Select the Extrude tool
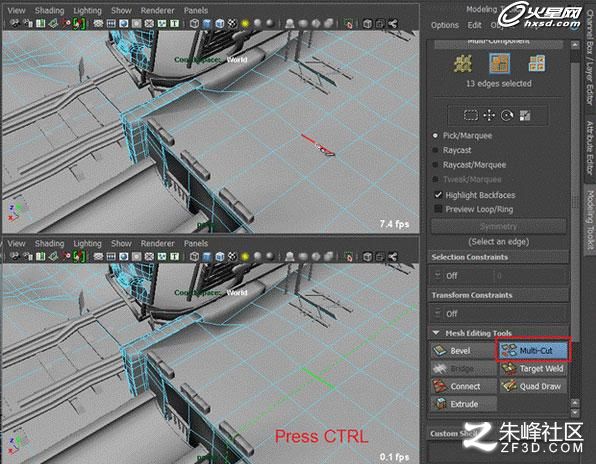This screenshot has height=464, width=596. click(464, 404)
